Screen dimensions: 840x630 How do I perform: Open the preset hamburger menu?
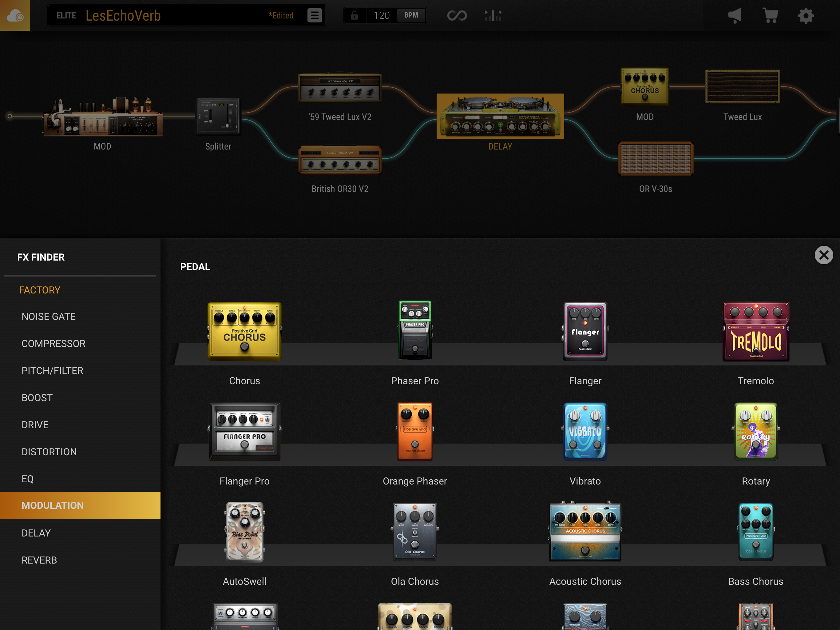coord(315,15)
